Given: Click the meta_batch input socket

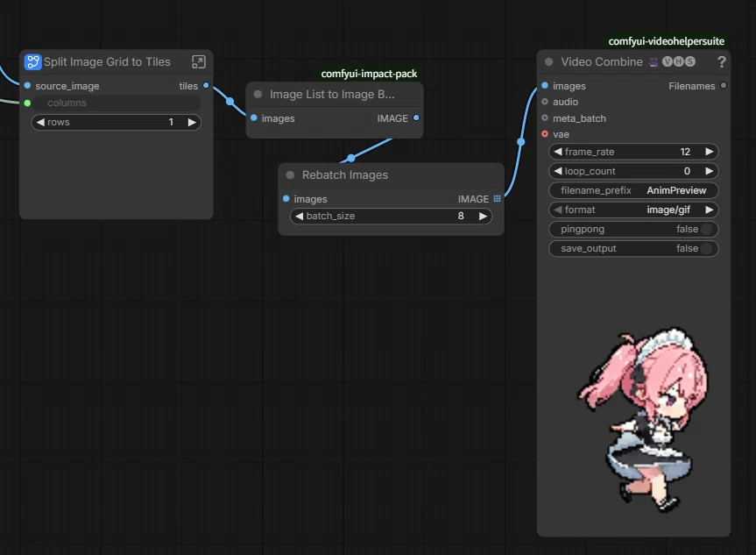Looking at the screenshot, I should 545,117.
